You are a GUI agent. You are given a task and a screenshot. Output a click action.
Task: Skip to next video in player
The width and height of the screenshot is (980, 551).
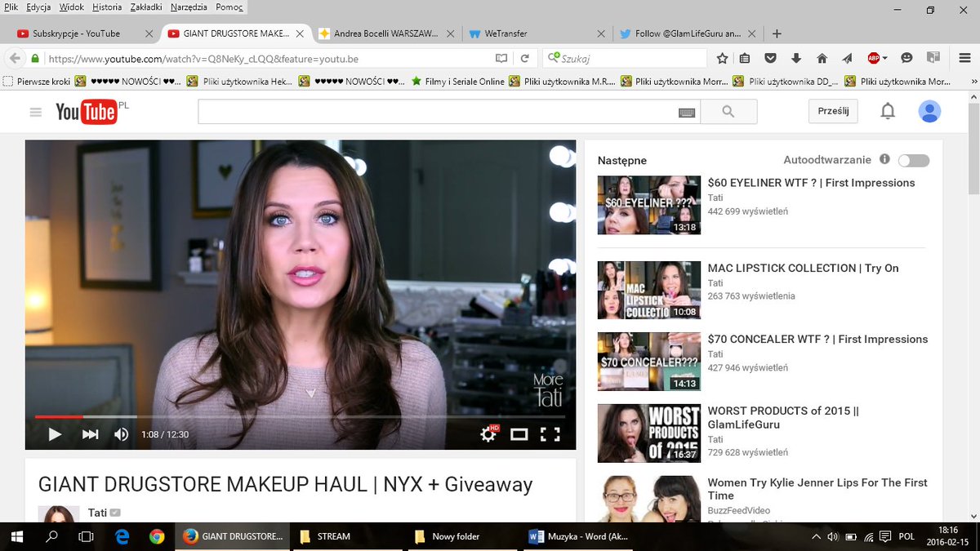click(x=91, y=434)
